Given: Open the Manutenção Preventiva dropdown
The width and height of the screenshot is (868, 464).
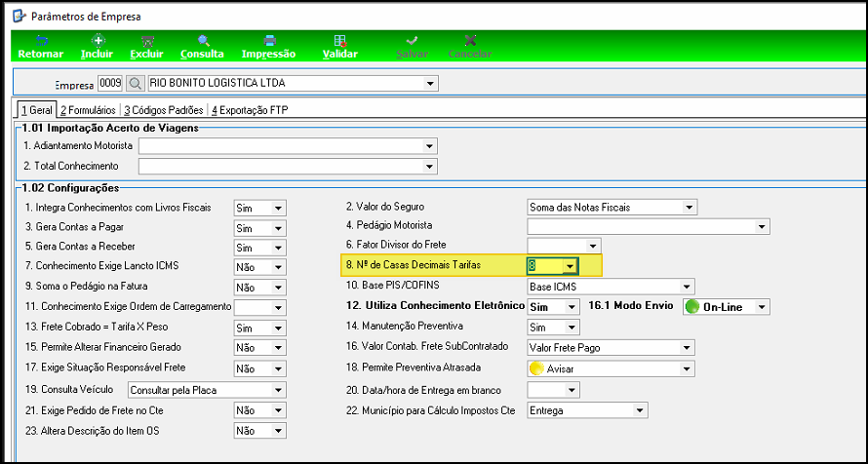Looking at the screenshot, I should 572,327.
